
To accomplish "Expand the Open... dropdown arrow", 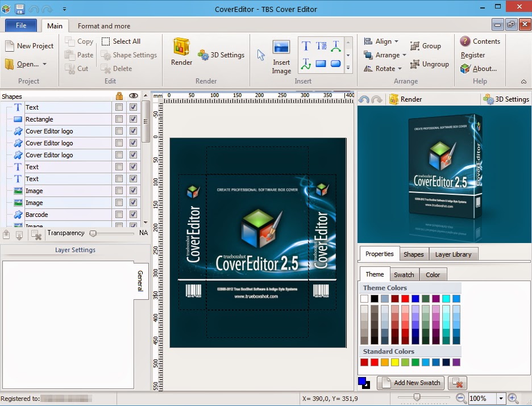I will click(x=44, y=64).
